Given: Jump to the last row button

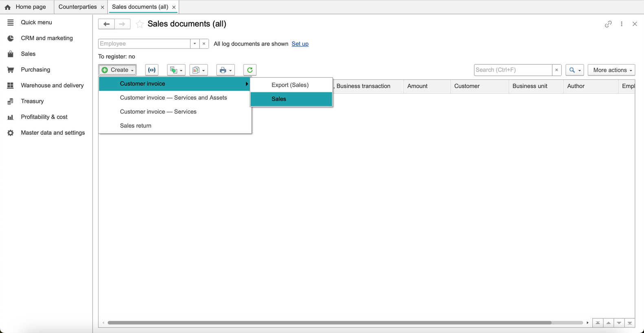Looking at the screenshot, I should click(630, 323).
